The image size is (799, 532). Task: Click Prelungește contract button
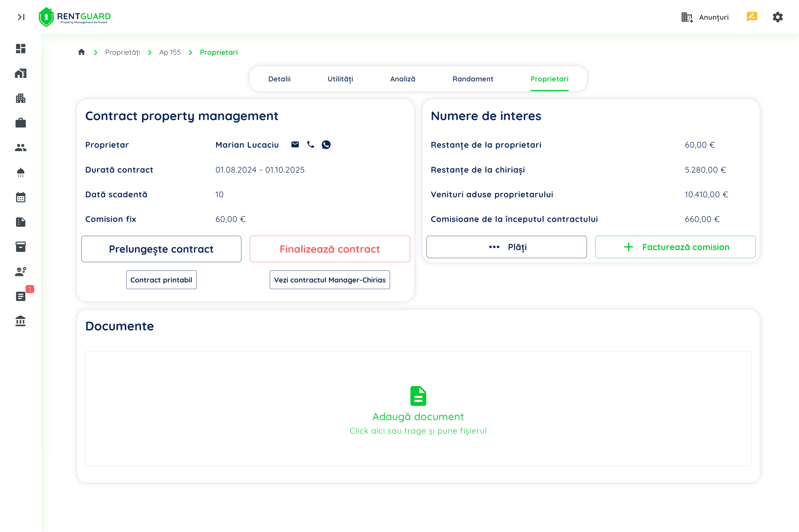(161, 249)
